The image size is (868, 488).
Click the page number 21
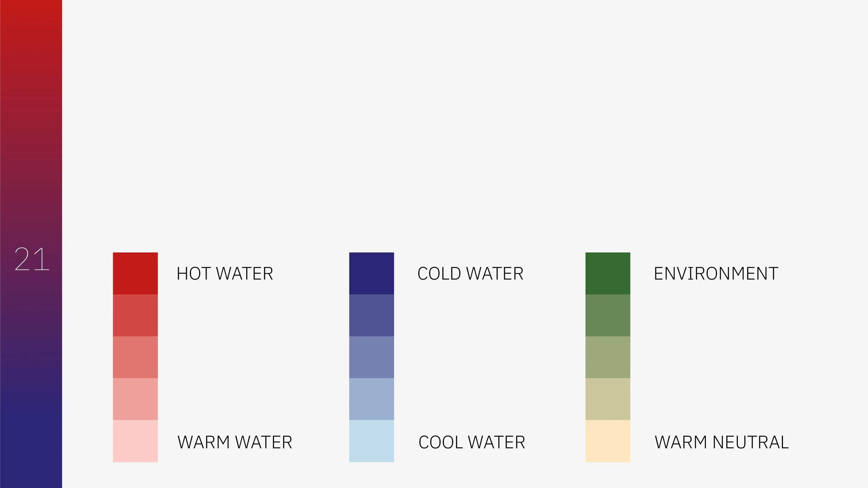coord(32,259)
